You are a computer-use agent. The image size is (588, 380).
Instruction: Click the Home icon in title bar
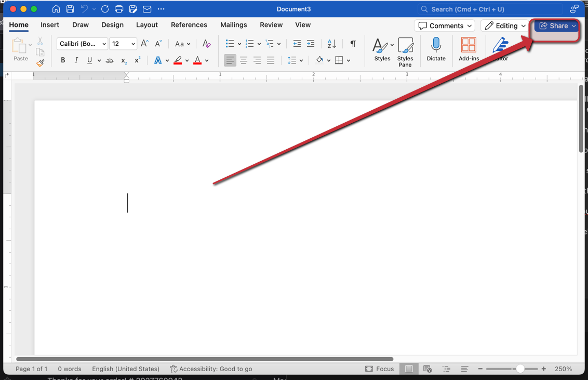(x=56, y=9)
